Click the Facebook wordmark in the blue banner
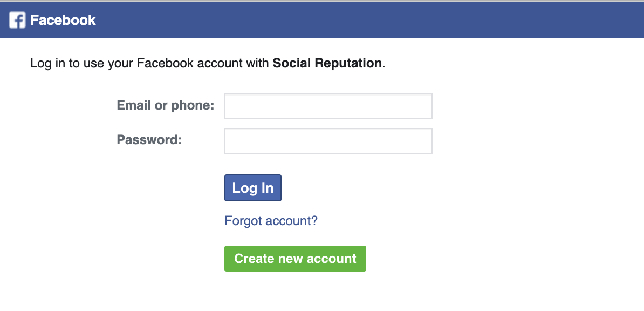Viewport: 644px width, 311px height. click(x=63, y=20)
